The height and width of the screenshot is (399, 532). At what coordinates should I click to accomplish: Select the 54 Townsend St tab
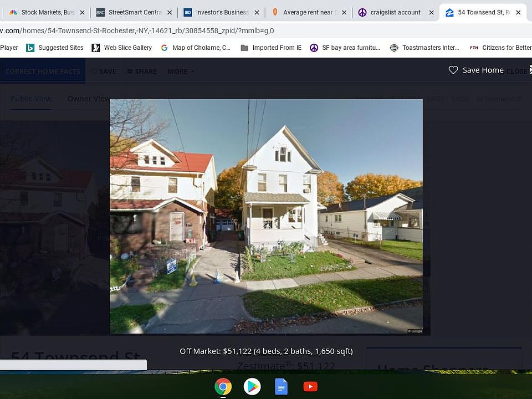[x=483, y=13]
